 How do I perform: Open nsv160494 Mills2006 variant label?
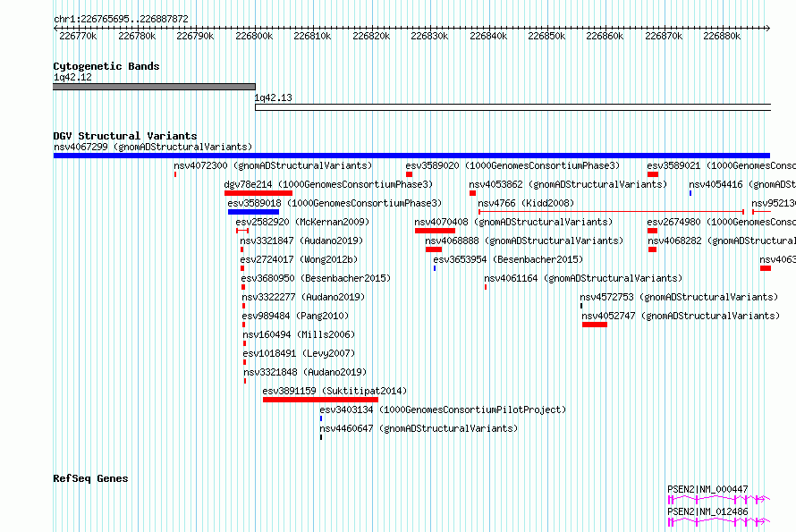[x=299, y=334]
